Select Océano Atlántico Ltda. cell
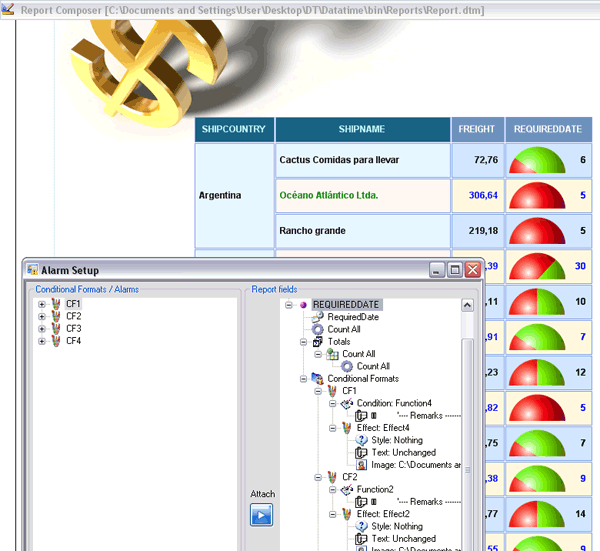600x551 pixels. (362, 196)
